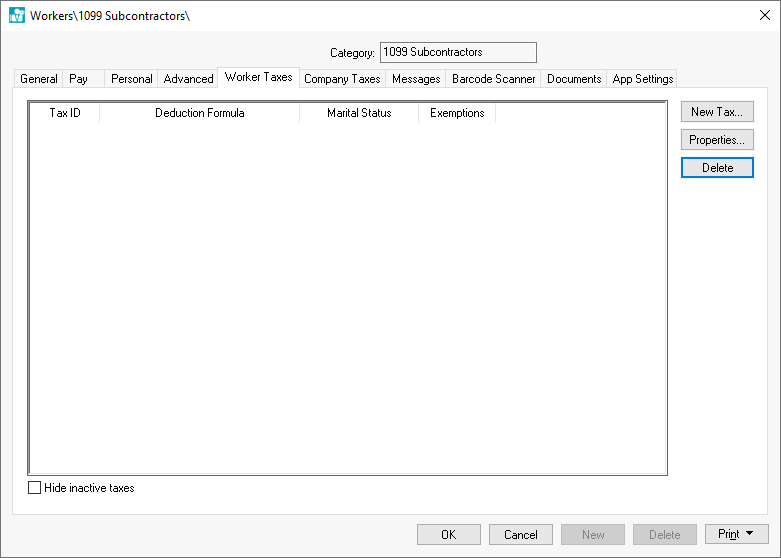Select the Personal tab
This screenshot has height=558, width=781.
(x=131, y=79)
